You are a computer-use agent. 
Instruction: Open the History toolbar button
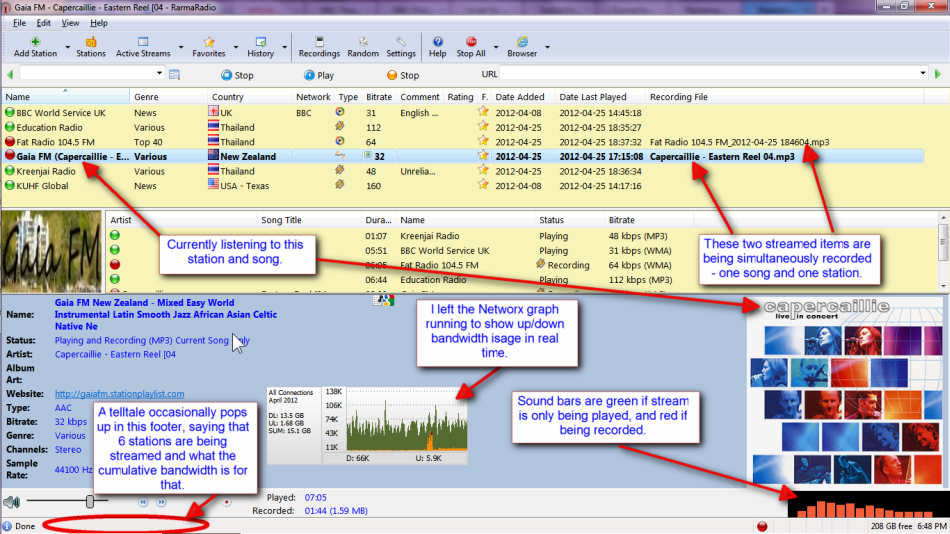pos(261,47)
